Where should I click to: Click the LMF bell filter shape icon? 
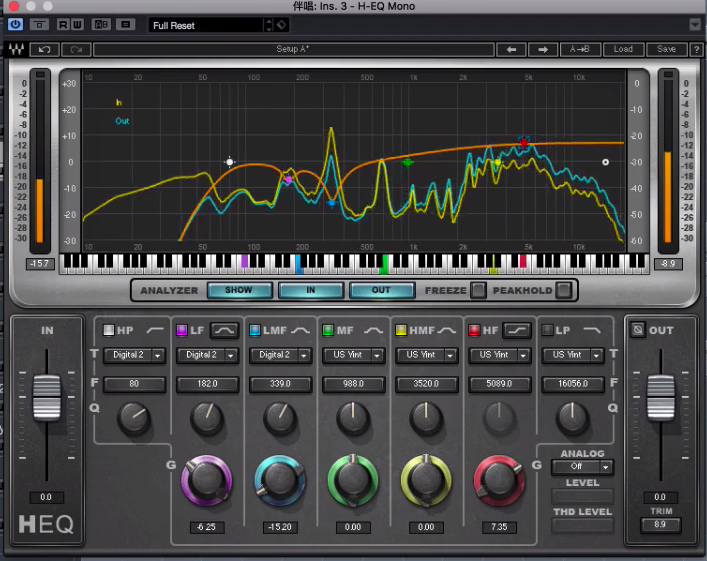tap(300, 331)
